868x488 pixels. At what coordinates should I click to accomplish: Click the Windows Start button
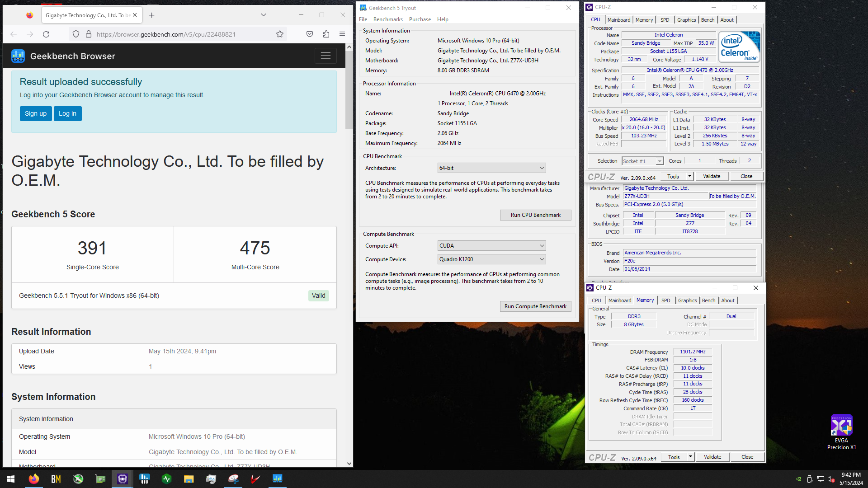click(11, 479)
